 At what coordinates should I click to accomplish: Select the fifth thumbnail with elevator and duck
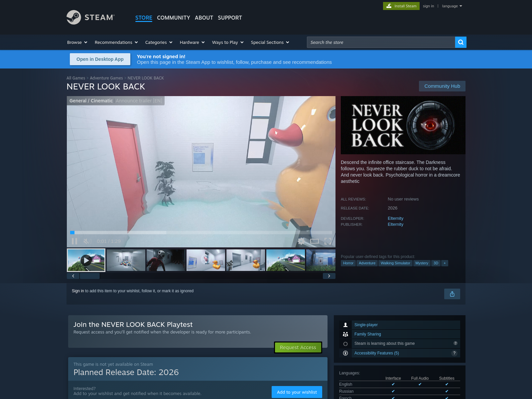pyautogui.click(x=246, y=260)
